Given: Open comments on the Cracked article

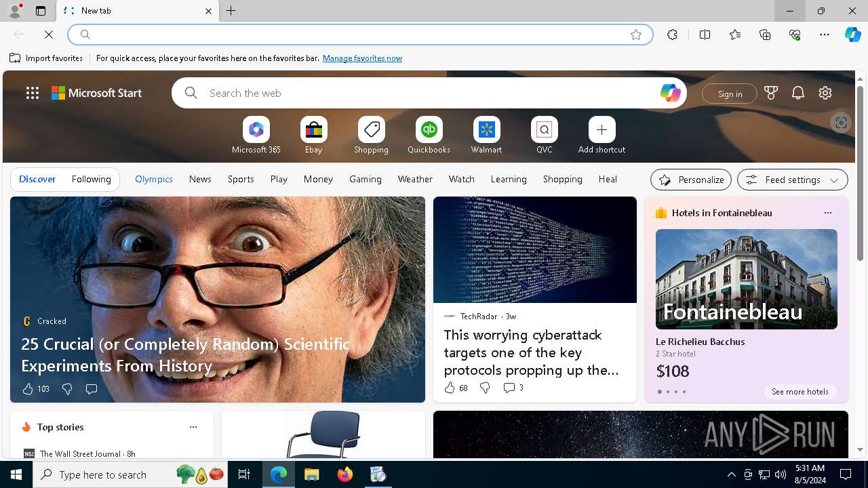Looking at the screenshot, I should point(91,389).
